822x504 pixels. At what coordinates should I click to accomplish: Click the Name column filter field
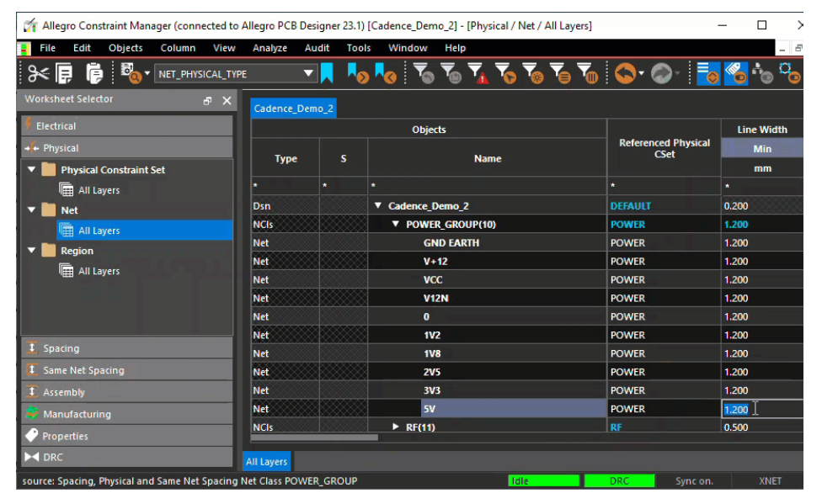tap(487, 186)
